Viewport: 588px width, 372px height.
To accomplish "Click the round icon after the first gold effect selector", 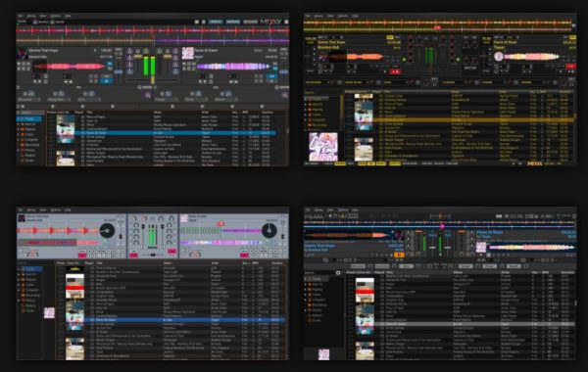I will click(340, 82).
